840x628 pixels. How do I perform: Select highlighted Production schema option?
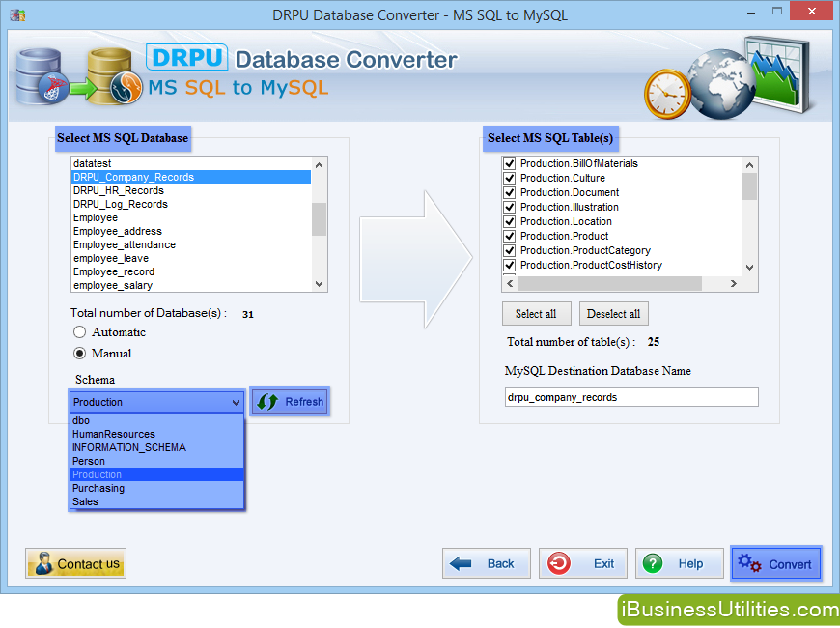pyautogui.click(x=157, y=474)
